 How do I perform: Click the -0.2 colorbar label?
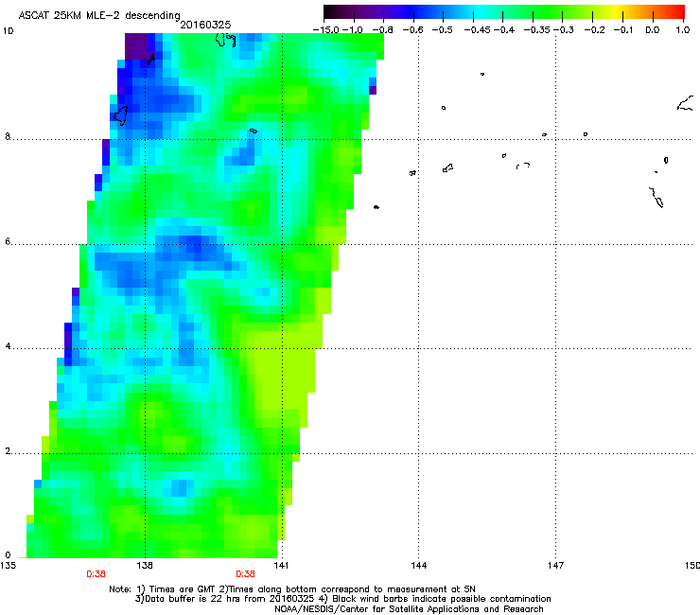click(x=595, y=30)
